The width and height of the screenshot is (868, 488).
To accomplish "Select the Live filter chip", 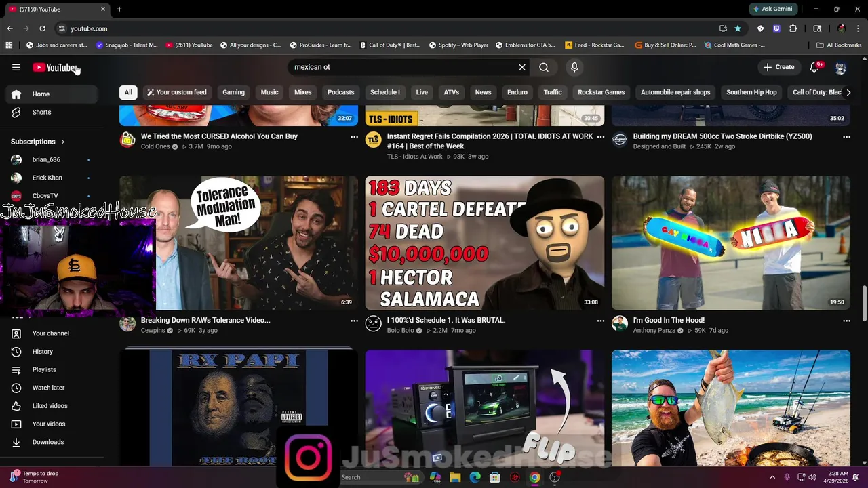I will coord(422,92).
